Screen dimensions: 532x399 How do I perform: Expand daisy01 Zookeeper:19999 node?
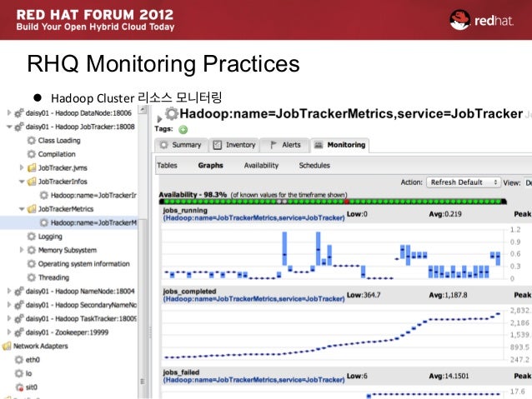click(x=9, y=332)
